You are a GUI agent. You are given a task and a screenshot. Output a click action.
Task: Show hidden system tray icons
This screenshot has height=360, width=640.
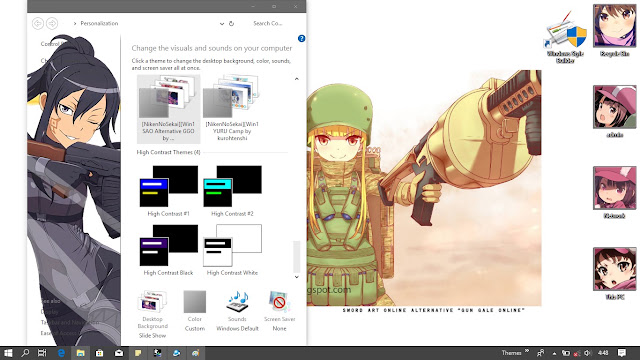coord(554,353)
